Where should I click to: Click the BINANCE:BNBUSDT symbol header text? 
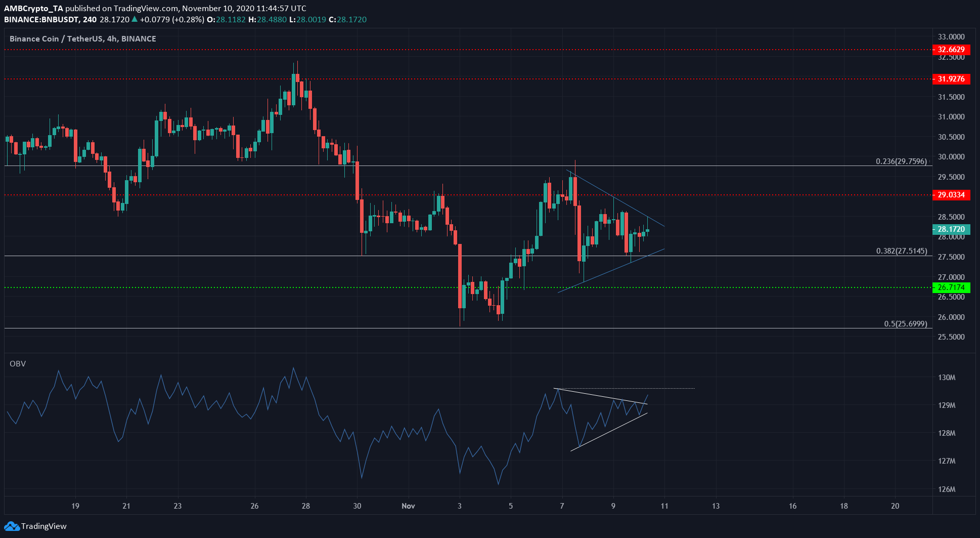tap(42, 20)
